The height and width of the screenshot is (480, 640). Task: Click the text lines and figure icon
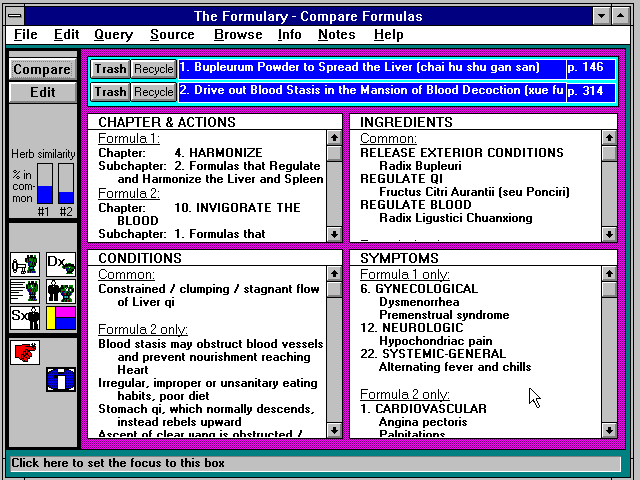click(25, 292)
